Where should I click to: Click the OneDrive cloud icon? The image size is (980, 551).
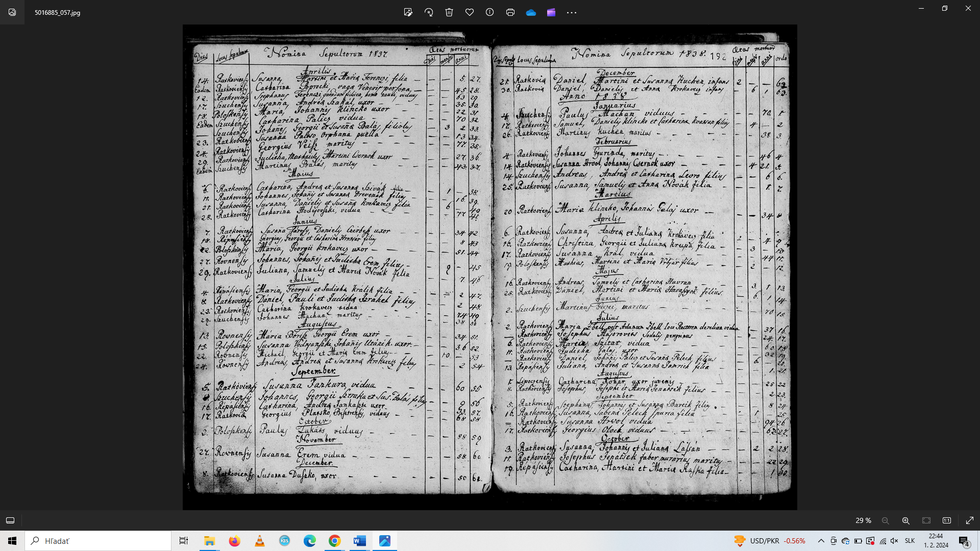click(531, 12)
